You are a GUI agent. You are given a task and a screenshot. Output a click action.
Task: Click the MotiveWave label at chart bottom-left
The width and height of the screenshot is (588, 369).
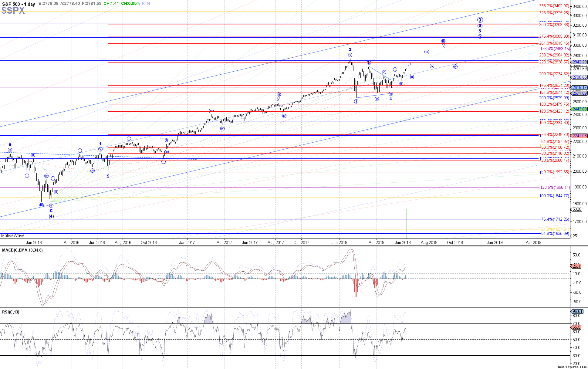pos(13,235)
